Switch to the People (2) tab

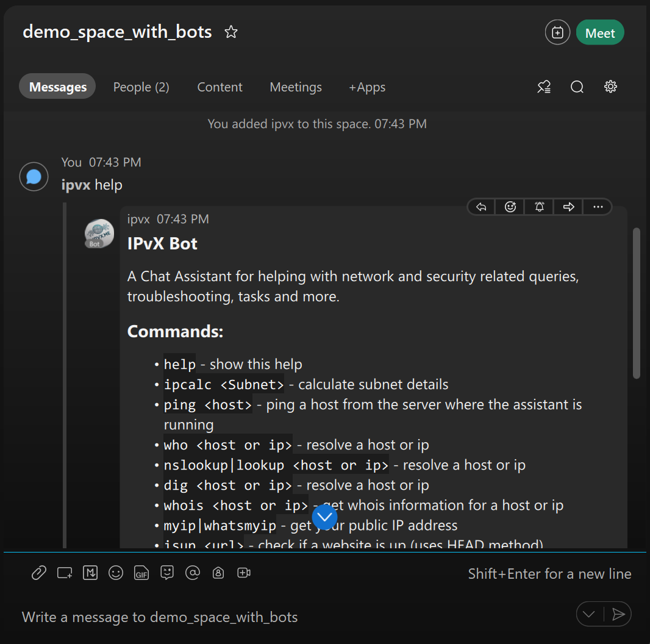coord(141,87)
